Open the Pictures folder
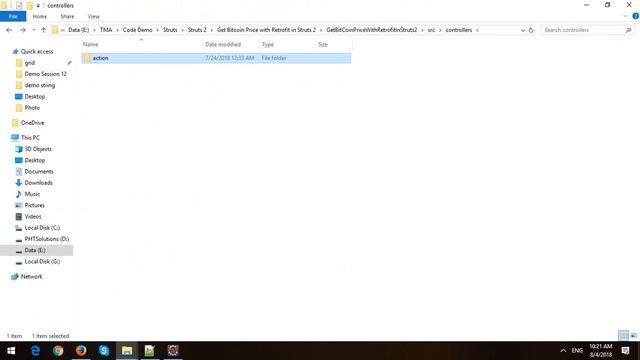 click(34, 205)
